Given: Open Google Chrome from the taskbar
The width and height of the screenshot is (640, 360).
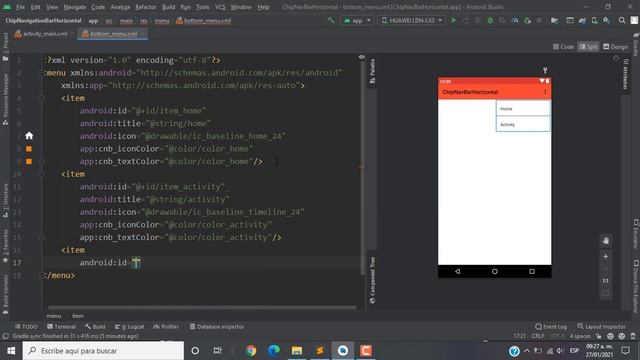Looking at the screenshot, I should pos(251,351).
